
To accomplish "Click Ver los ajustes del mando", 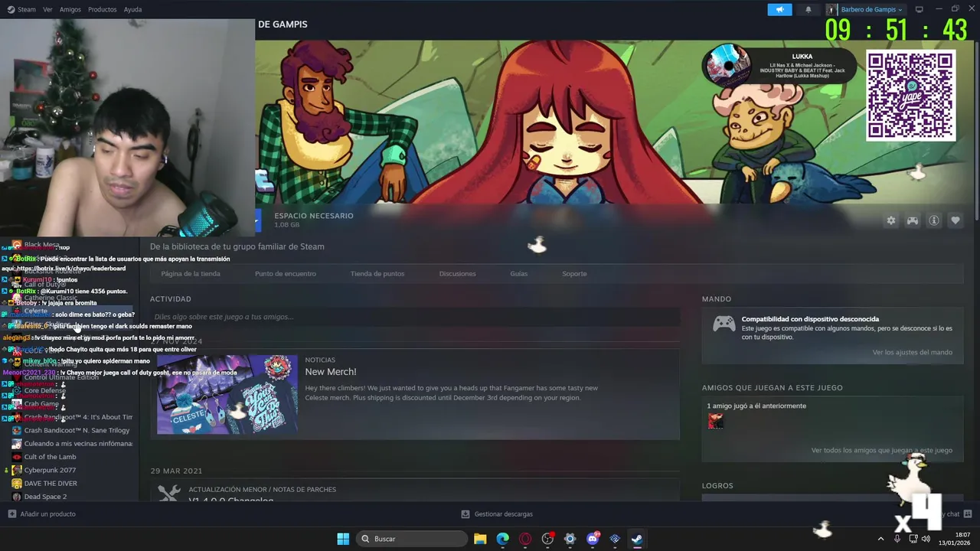I will (x=913, y=352).
